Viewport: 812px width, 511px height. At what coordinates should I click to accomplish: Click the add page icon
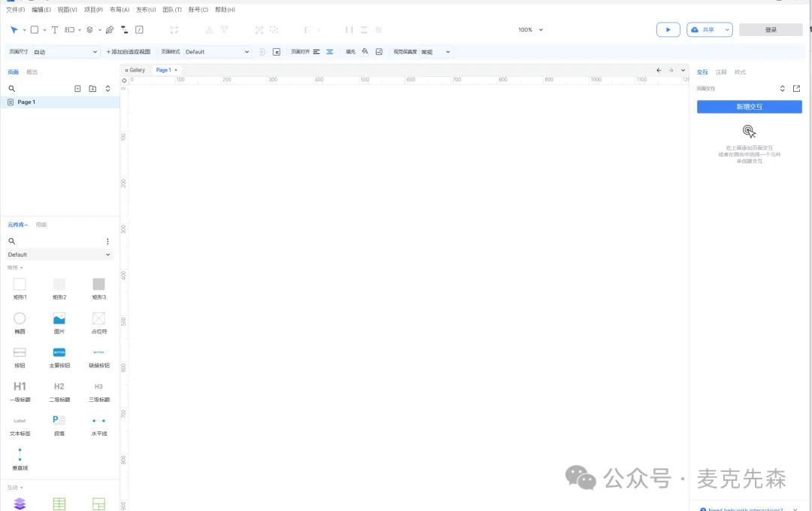77,89
